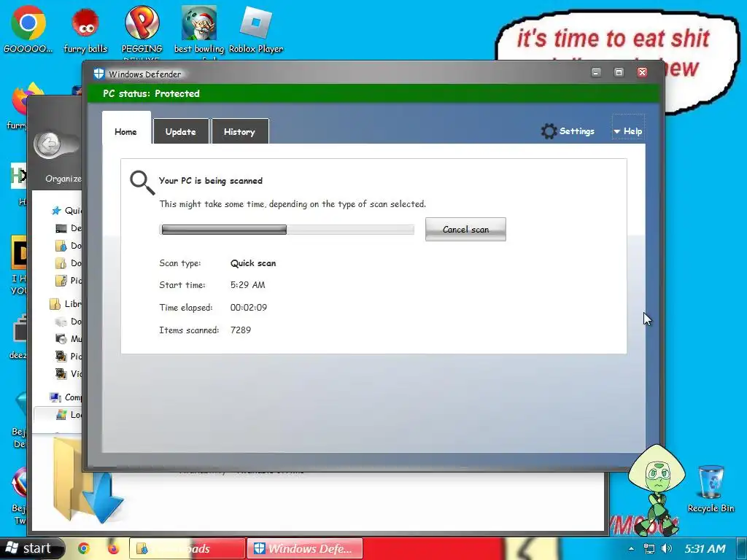
Task: Select the Music library in Explorer sidebar
Action: click(x=68, y=338)
